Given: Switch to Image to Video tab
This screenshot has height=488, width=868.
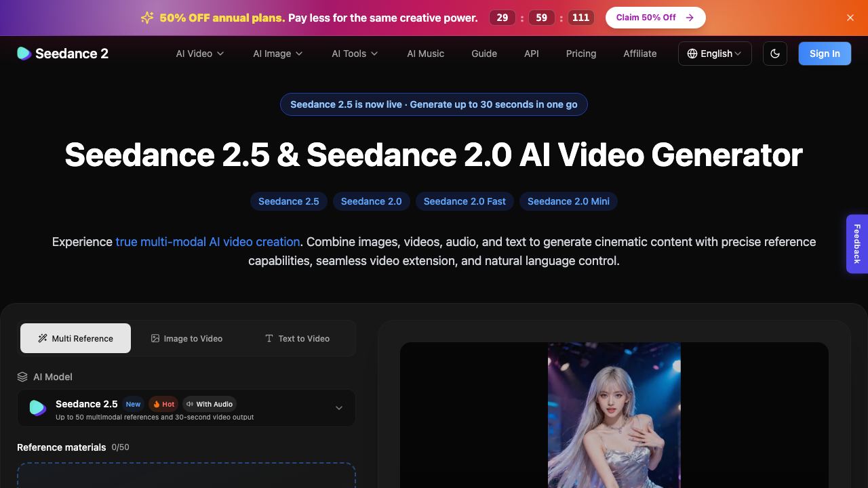Looking at the screenshot, I should tap(186, 338).
